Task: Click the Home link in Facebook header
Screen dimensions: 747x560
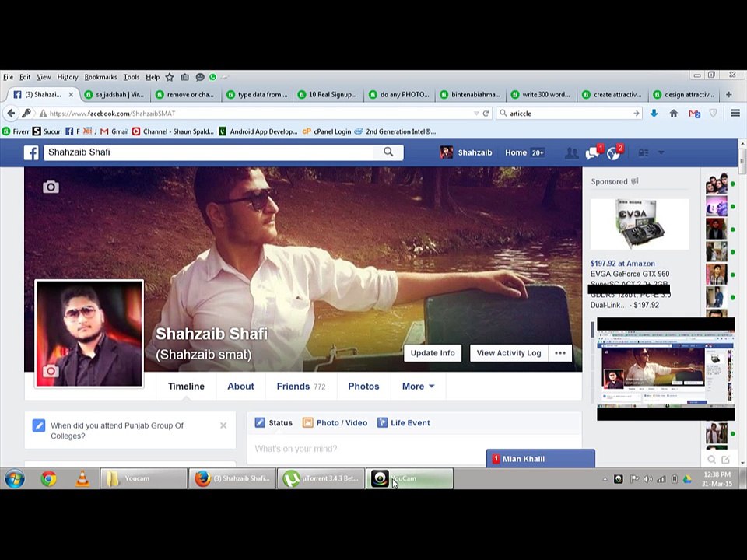Action: 515,152
